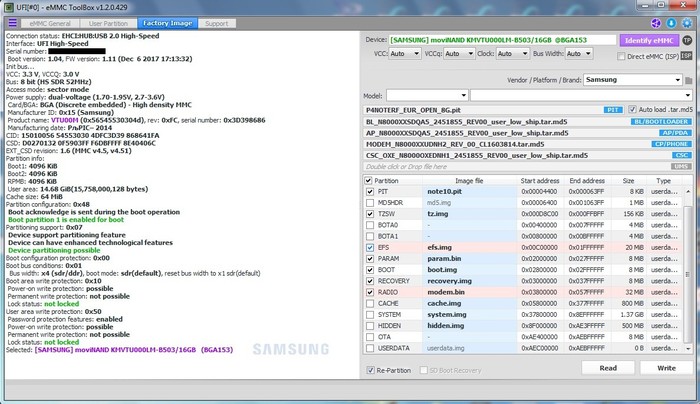Click the blue download update icon
Image resolution: width=700 pixels, height=404 pixels.
[671, 23]
